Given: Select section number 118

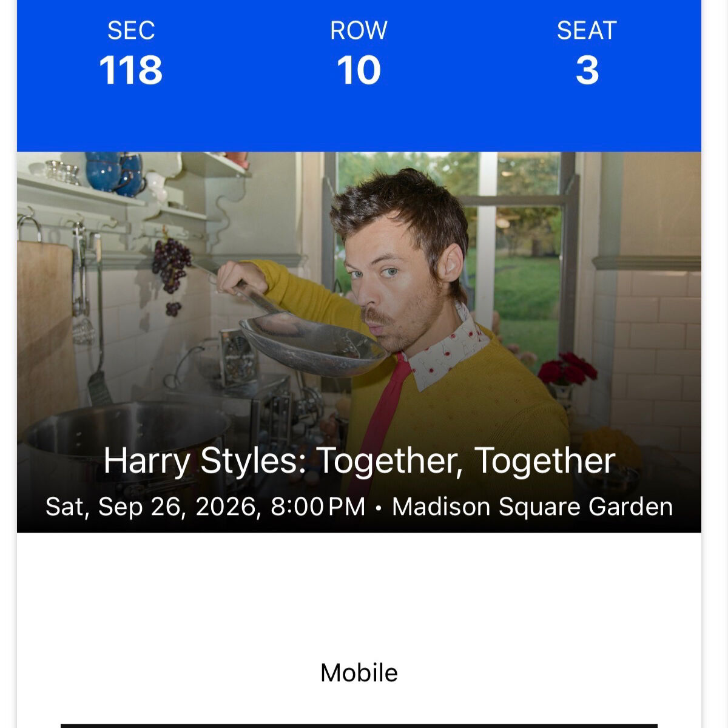Looking at the screenshot, I should [x=131, y=70].
